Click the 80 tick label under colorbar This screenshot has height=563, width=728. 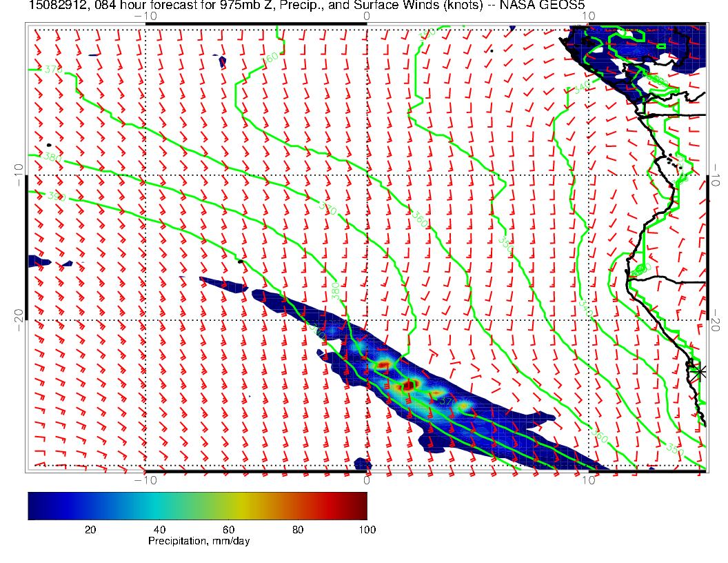point(298,529)
